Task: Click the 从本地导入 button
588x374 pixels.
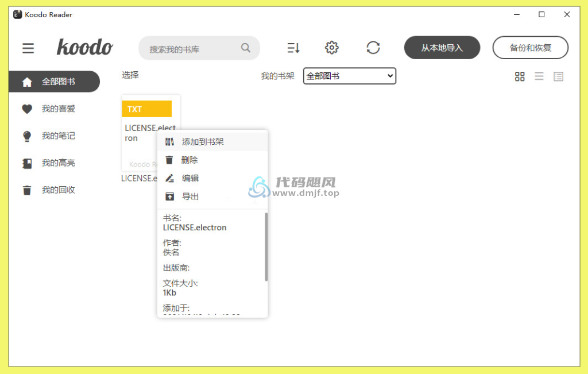Action: point(442,48)
